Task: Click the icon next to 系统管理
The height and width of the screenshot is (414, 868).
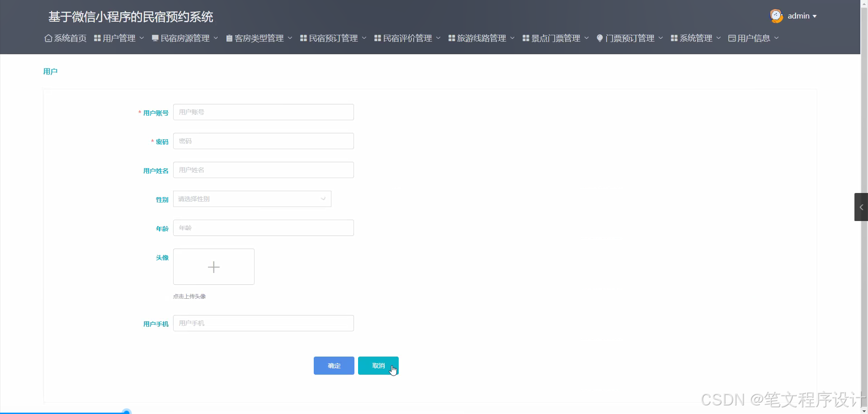Action: (x=675, y=38)
